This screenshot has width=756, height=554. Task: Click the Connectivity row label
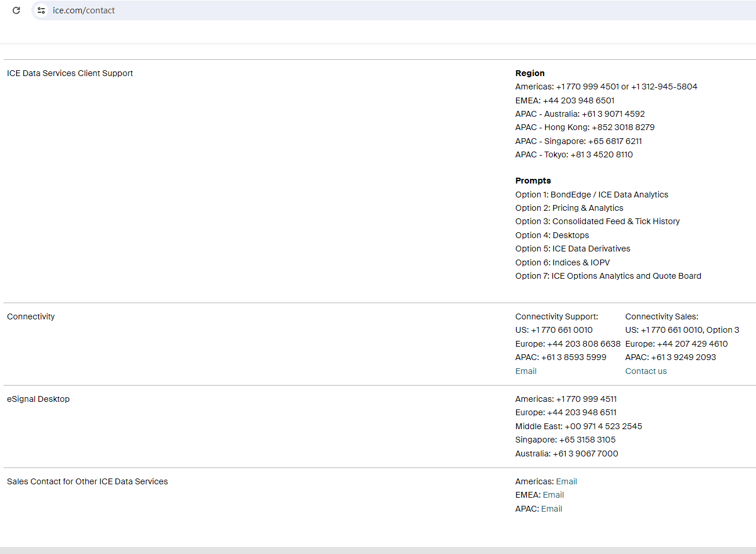(x=31, y=316)
